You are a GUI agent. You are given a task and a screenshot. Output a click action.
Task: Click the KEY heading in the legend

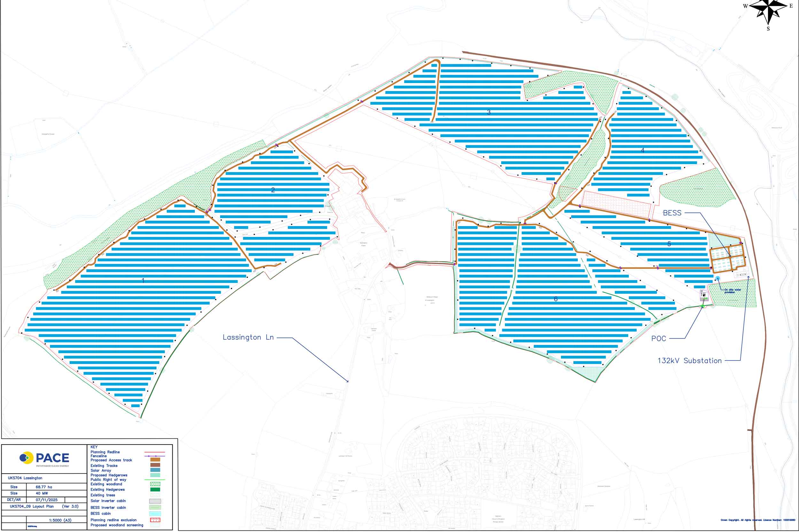tap(94, 447)
